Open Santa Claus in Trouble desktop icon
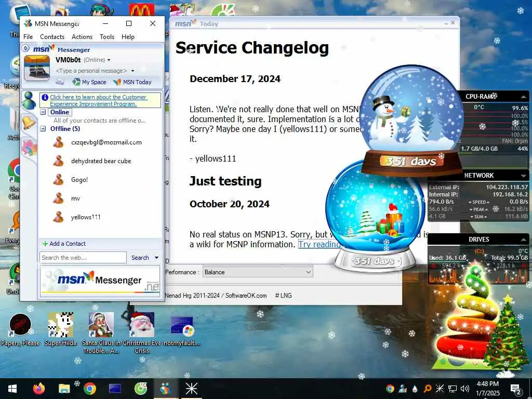 pos(101,333)
